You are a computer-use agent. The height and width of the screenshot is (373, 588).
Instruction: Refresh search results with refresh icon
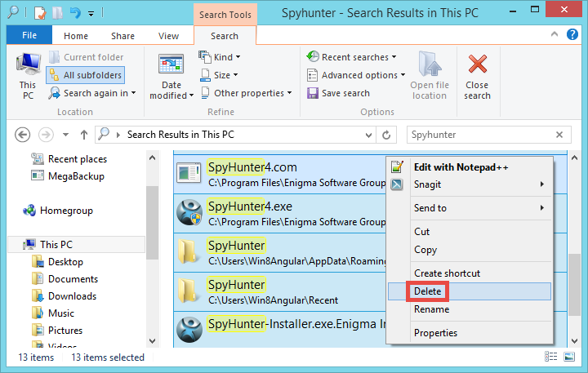pos(386,135)
